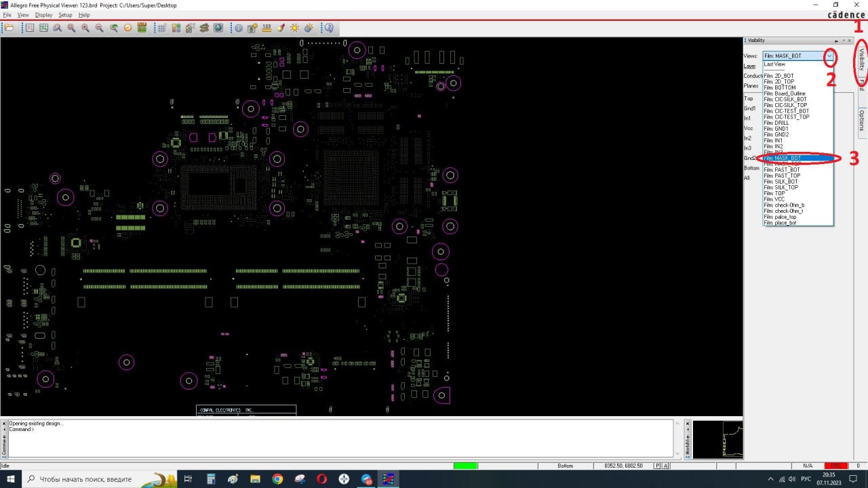Select Film: DRILL from the list
The width and height of the screenshot is (868, 488).
[776, 123]
